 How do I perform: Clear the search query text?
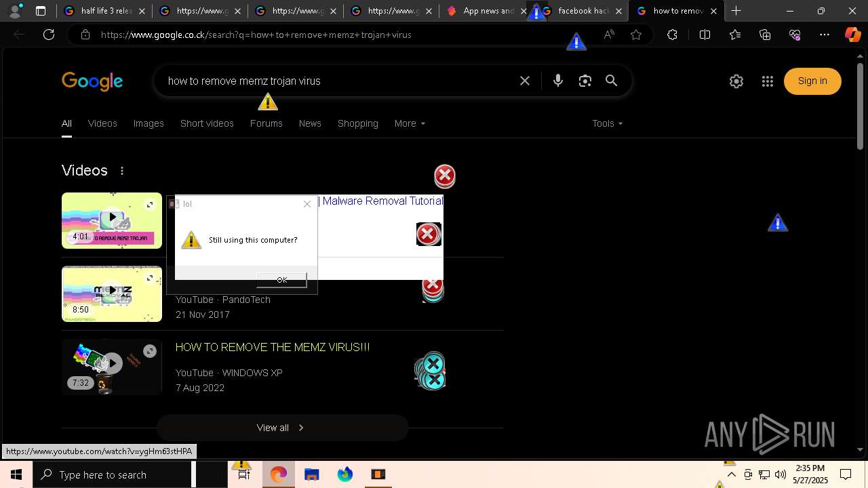pyautogui.click(x=525, y=81)
